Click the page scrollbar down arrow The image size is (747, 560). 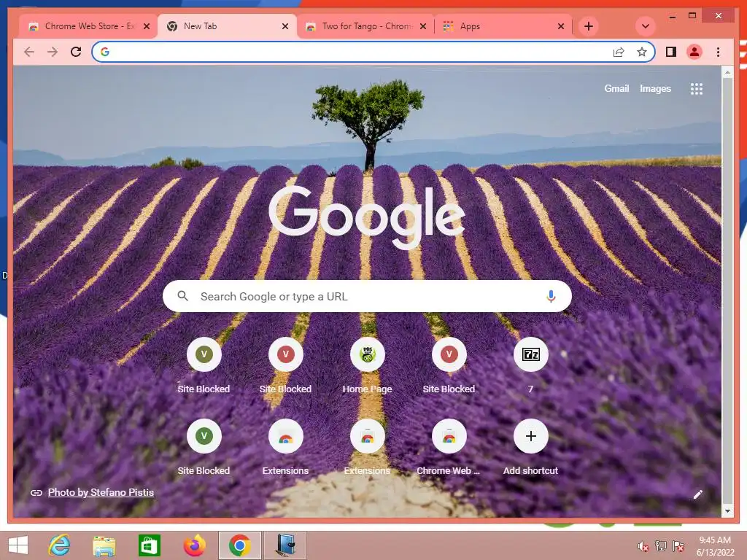tap(727, 511)
